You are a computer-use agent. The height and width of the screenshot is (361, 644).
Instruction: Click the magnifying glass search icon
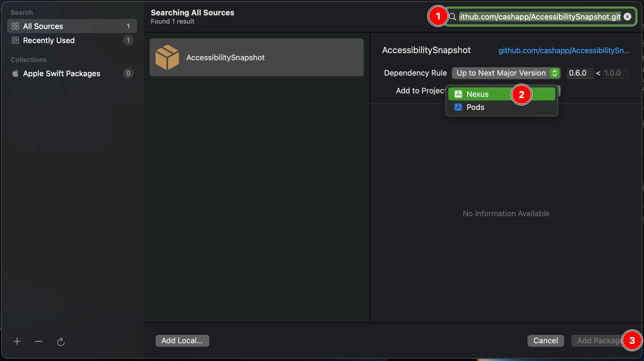tap(452, 17)
